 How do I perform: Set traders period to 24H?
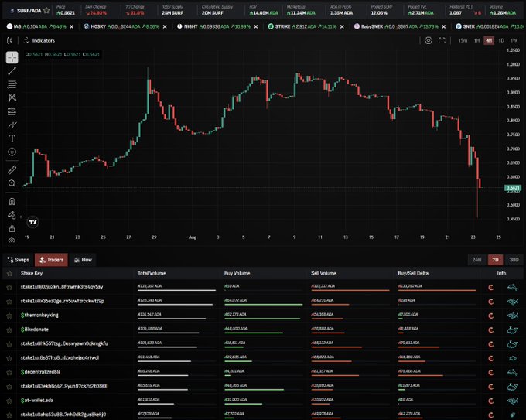click(476, 260)
